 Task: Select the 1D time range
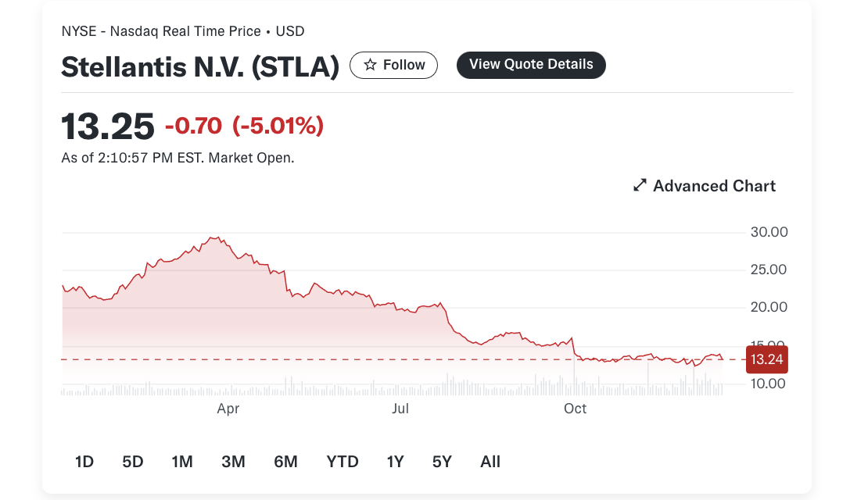(84, 461)
